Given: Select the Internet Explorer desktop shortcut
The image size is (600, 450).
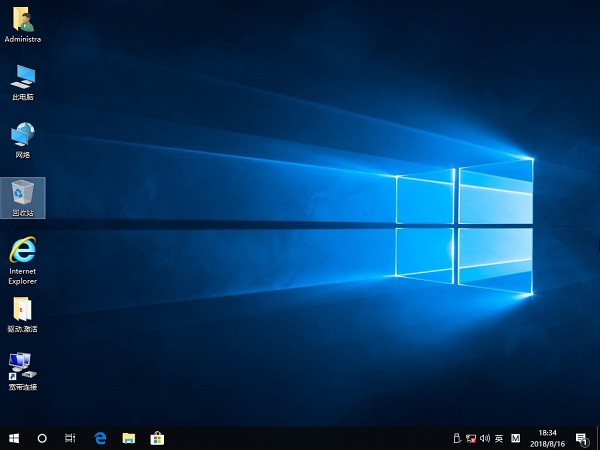Looking at the screenshot, I should [x=23, y=261].
